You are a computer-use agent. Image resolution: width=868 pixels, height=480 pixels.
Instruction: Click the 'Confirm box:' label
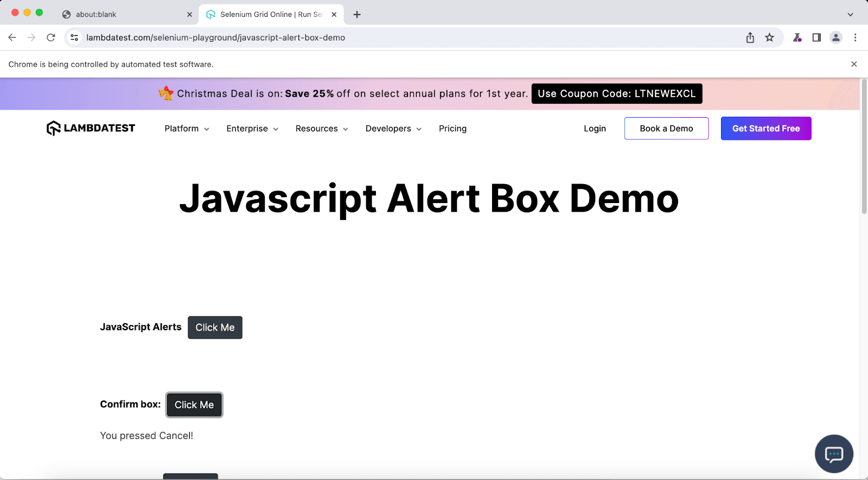pyautogui.click(x=130, y=404)
